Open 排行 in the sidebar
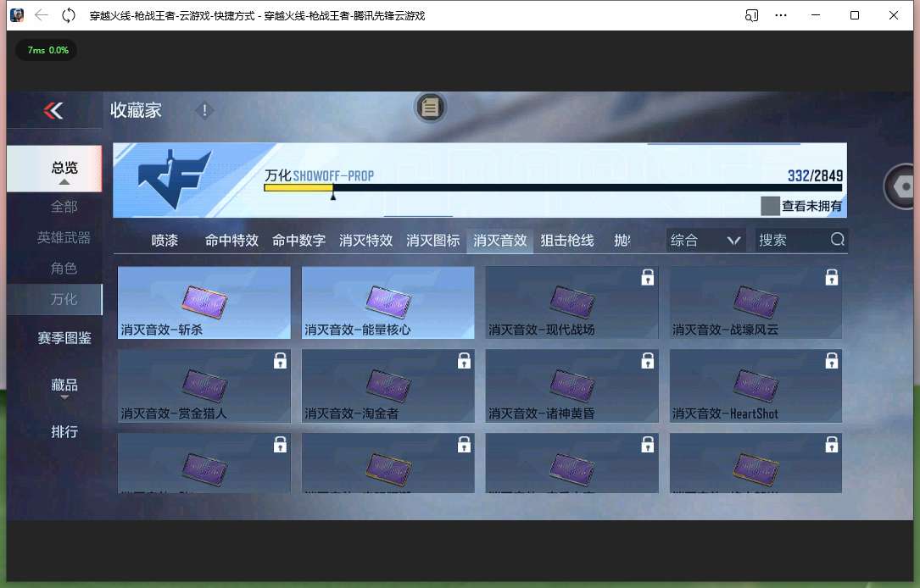The width and height of the screenshot is (920, 588). 64,432
